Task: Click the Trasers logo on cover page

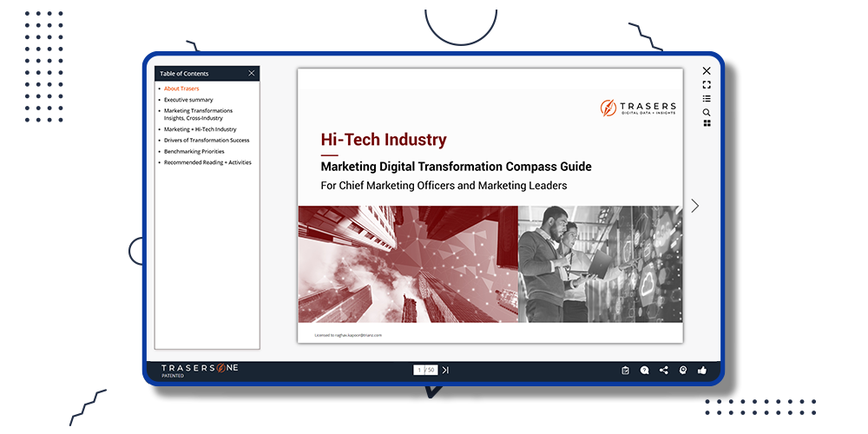Action: point(638,108)
